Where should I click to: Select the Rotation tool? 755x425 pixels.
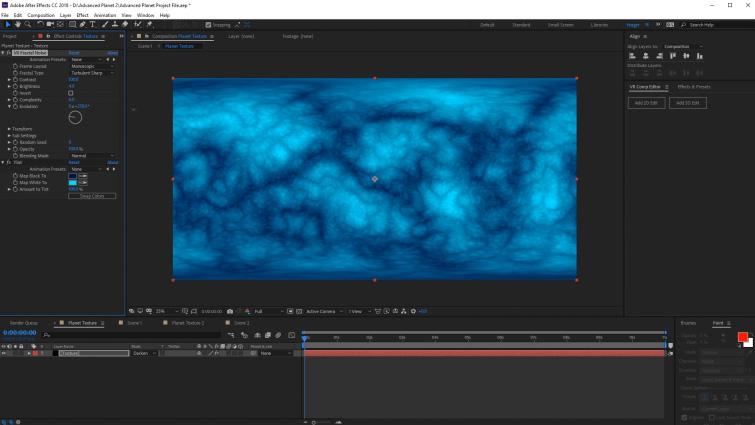point(38,24)
